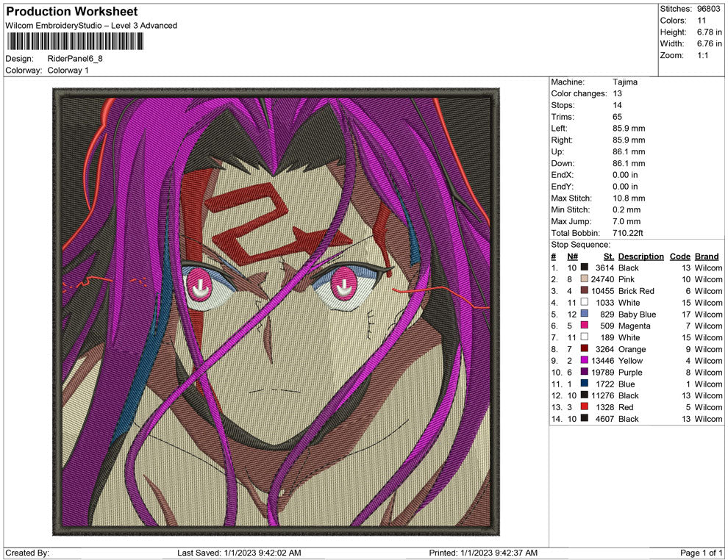Click the 'Stop Sequence:' heading

pyautogui.click(x=580, y=245)
